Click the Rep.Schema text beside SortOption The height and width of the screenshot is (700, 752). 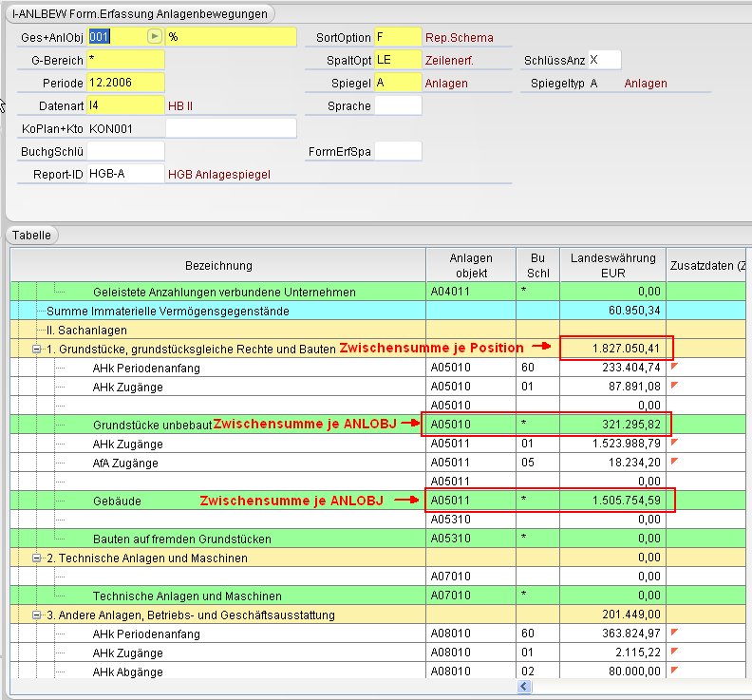coord(459,37)
